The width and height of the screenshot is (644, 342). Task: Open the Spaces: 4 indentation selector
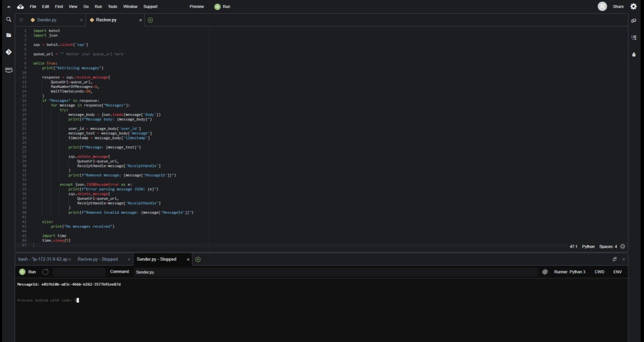(608, 247)
